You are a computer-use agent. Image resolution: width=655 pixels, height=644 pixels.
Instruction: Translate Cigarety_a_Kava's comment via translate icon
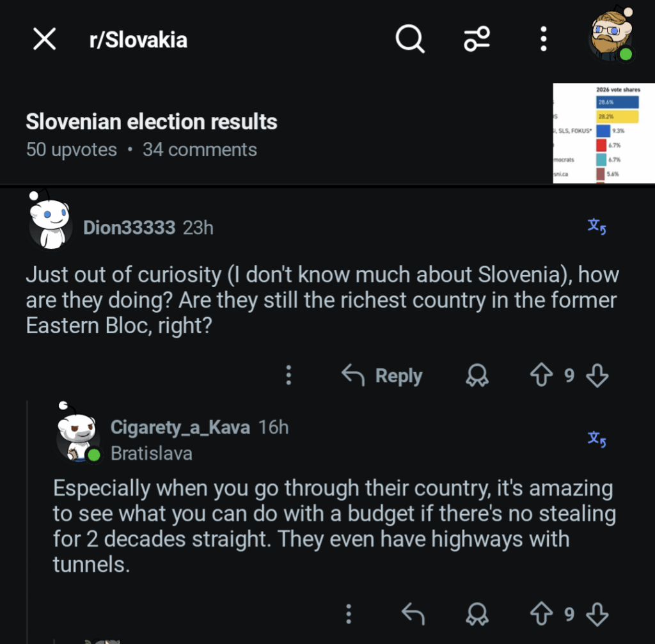coord(596,439)
